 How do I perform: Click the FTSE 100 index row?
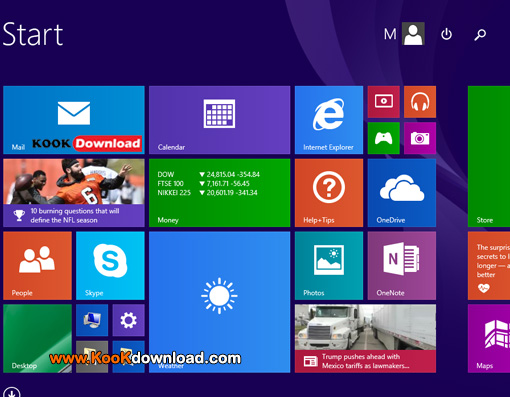pos(203,183)
